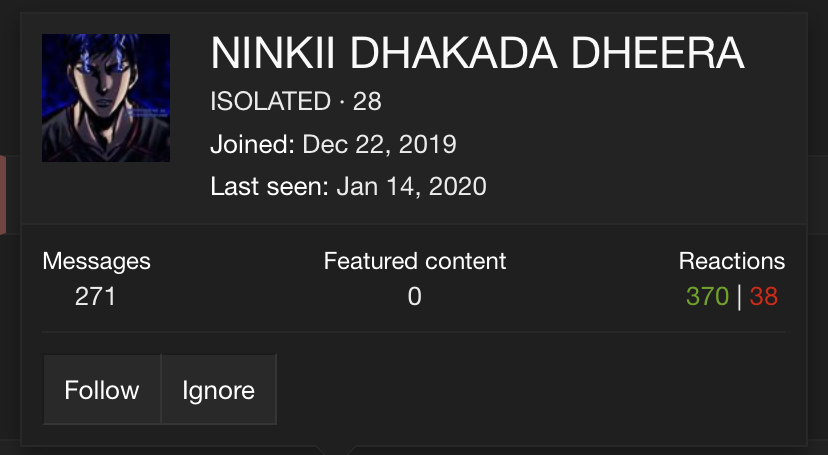Screen dimensions: 828x455
Task: Open NINKII DHAKADA DHEERA profile link
Action: [477, 53]
